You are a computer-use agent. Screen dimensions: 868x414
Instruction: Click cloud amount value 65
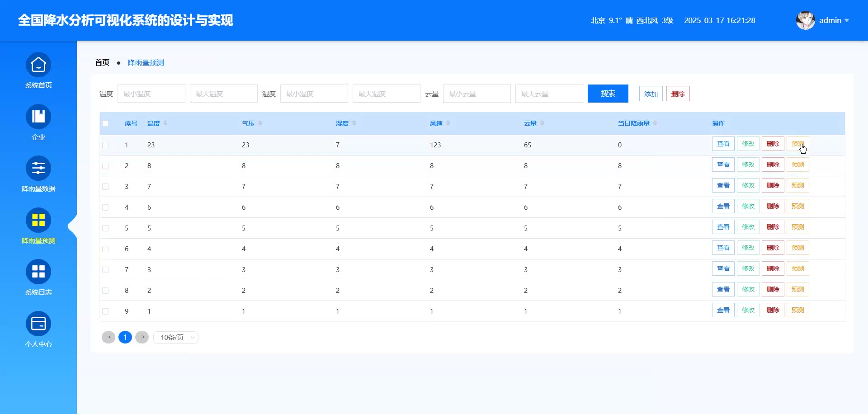pyautogui.click(x=528, y=145)
